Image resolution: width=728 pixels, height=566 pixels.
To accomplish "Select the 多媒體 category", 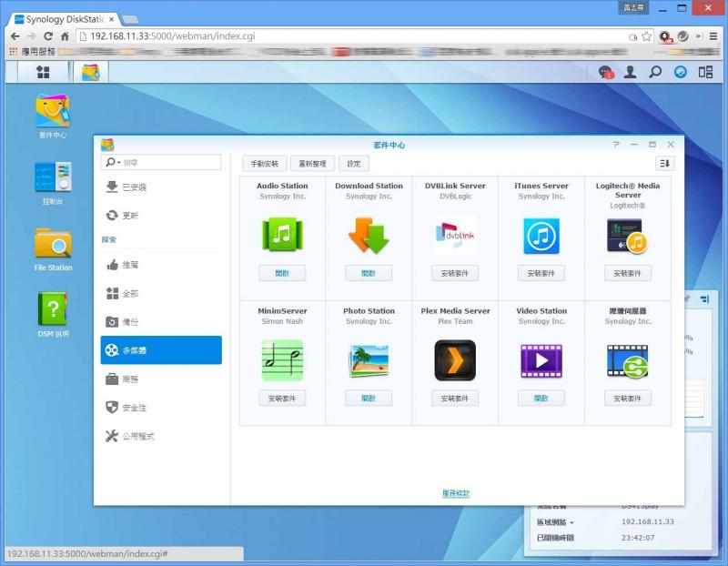I will point(161,350).
